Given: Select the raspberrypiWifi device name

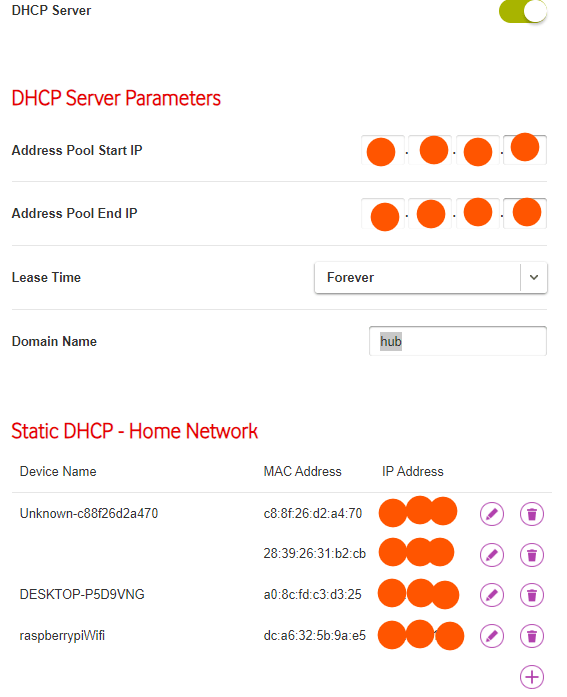Looking at the screenshot, I should [x=62, y=636].
